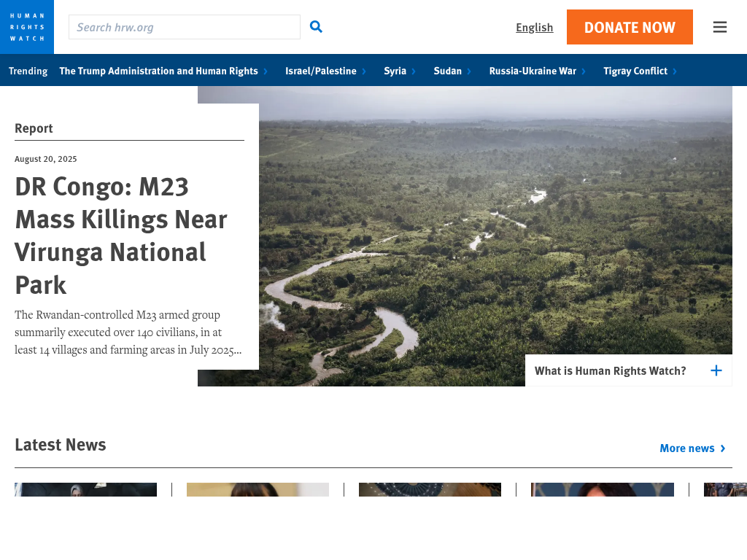
Task: Open the Russia-Ukraine War topic
Action: coord(533,71)
